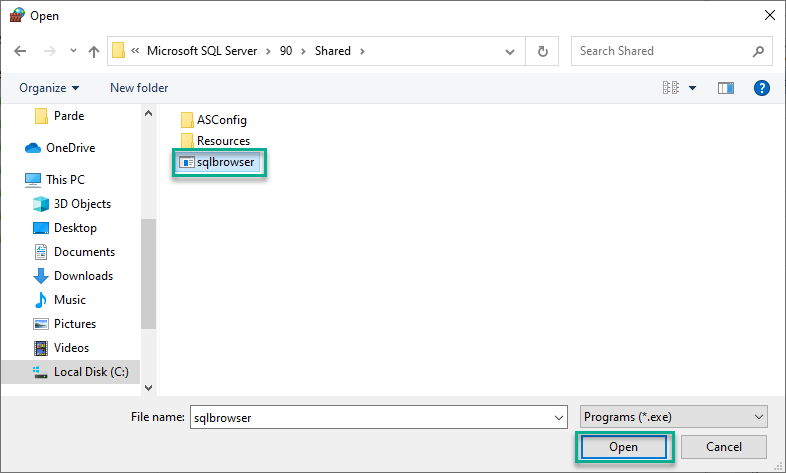786x473 pixels.
Task: Expand chevron after Shared breadcrumb
Action: tap(362, 51)
